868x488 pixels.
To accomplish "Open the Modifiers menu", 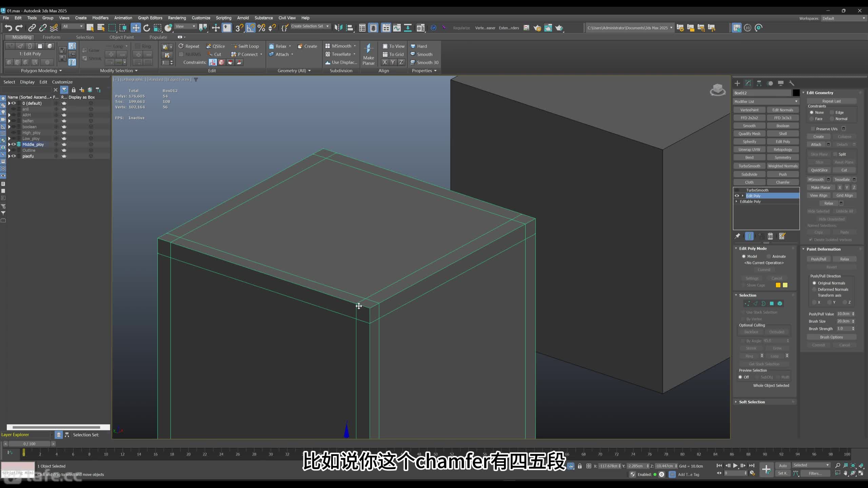I will (100, 18).
